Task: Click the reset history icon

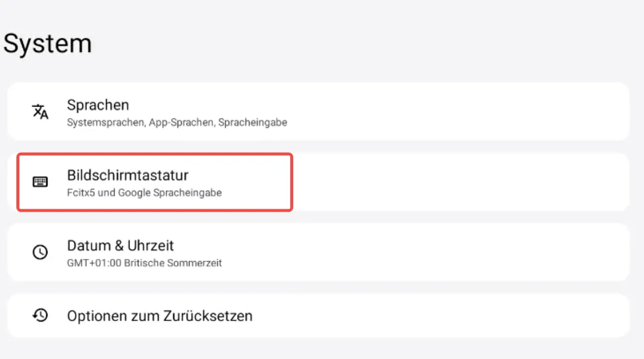Action: pos(40,315)
